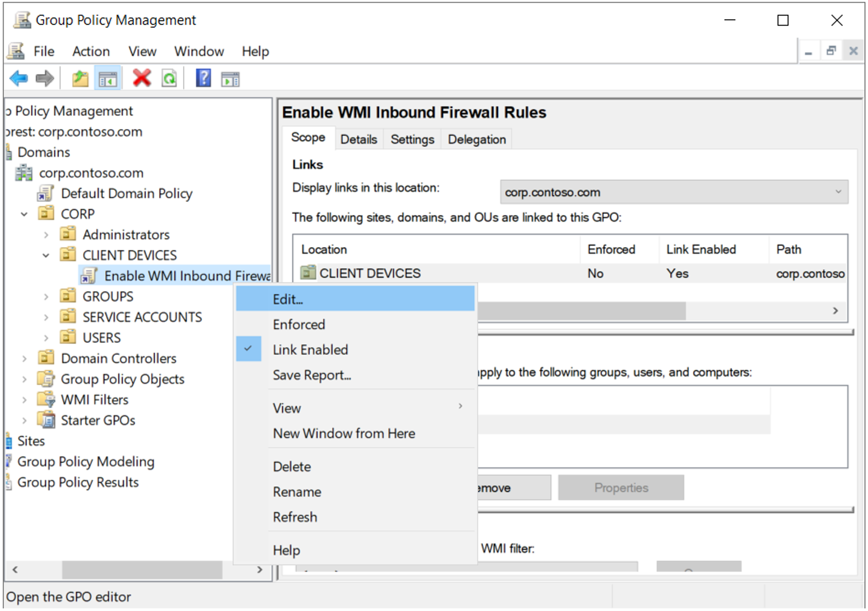Click the Links table horizontal scrollbar thumb

(581, 311)
